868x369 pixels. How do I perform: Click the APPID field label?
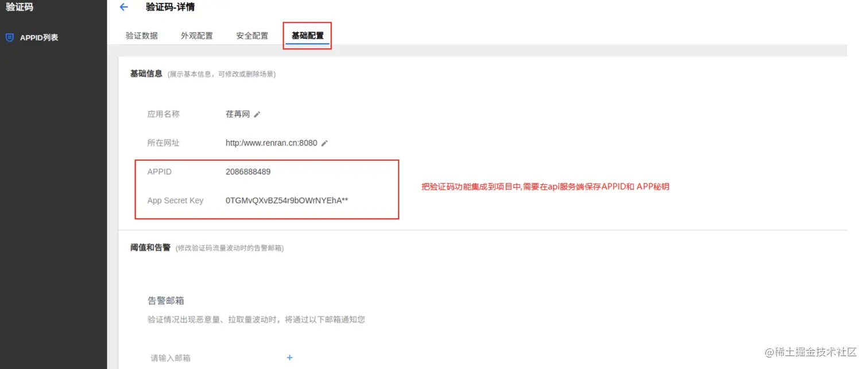tap(160, 172)
